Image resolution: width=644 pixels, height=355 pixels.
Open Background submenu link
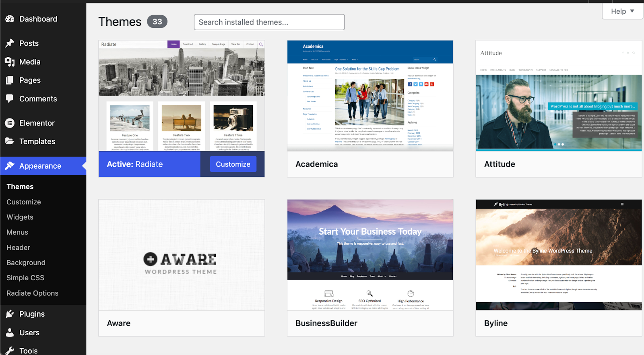coord(26,263)
